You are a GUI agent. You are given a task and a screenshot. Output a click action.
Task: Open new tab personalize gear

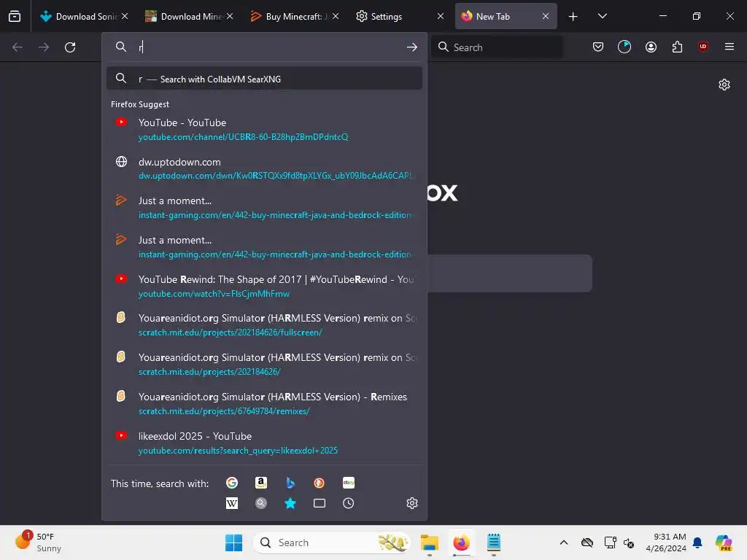tap(724, 85)
